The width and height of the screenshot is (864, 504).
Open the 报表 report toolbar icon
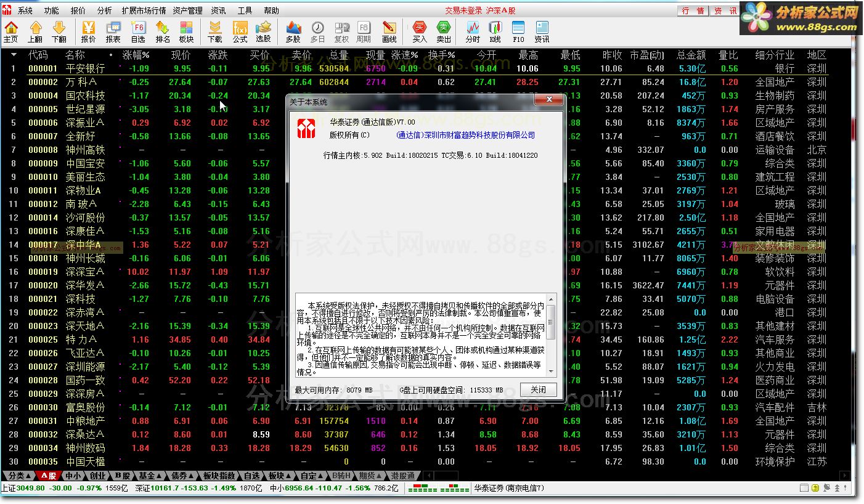pyautogui.click(x=113, y=32)
